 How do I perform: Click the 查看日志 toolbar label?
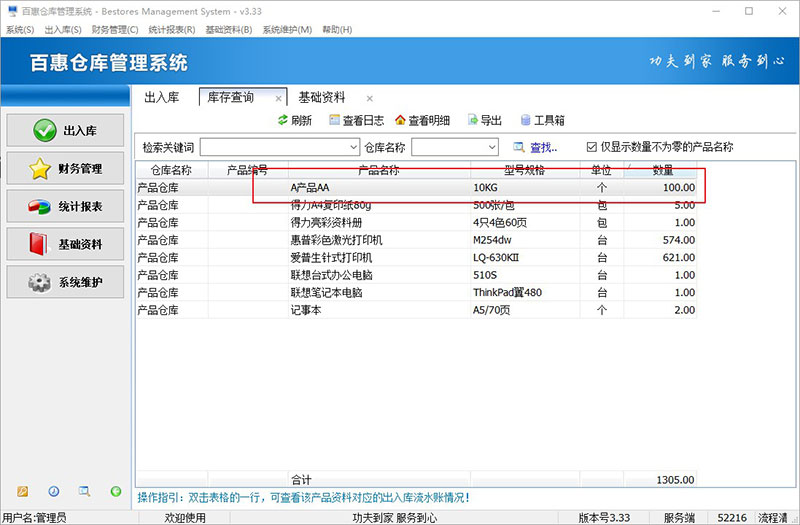click(363, 120)
